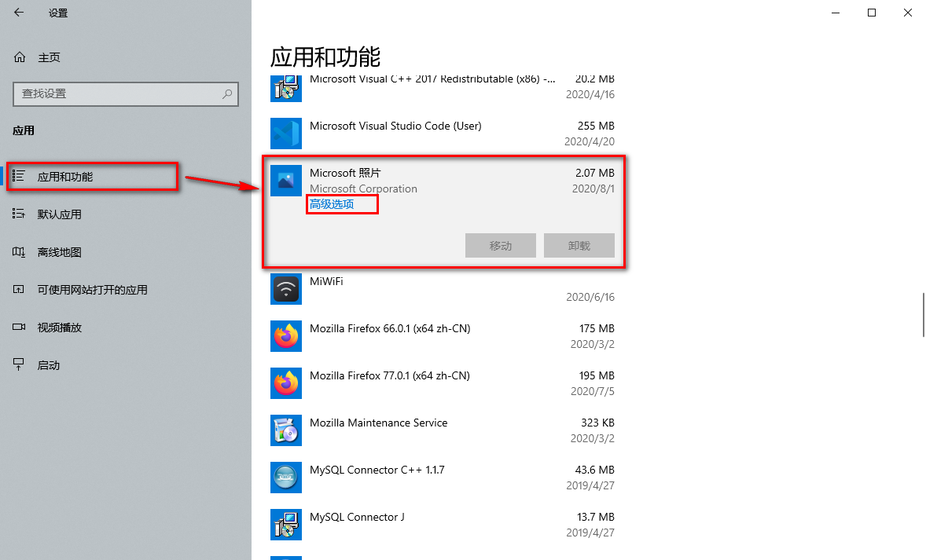Click the Microsoft 照片 app icon
The width and height of the screenshot is (926, 560).
point(286,181)
